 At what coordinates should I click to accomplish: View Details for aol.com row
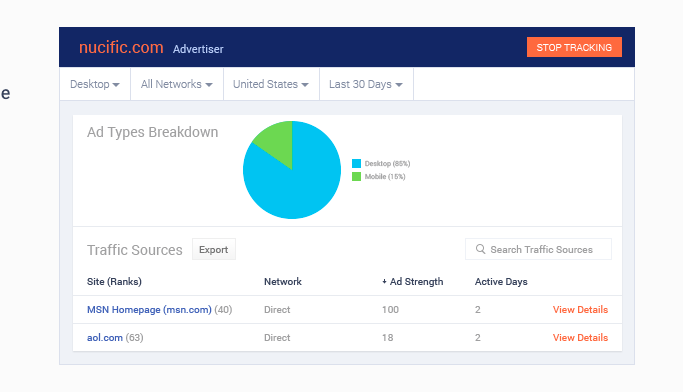580,338
